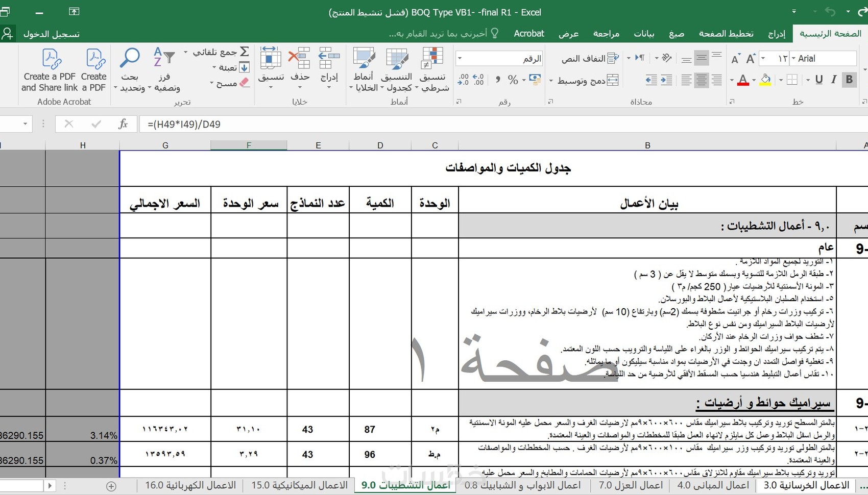Open the font color dropdown arrow
868x495 pixels.
pyautogui.click(x=731, y=80)
